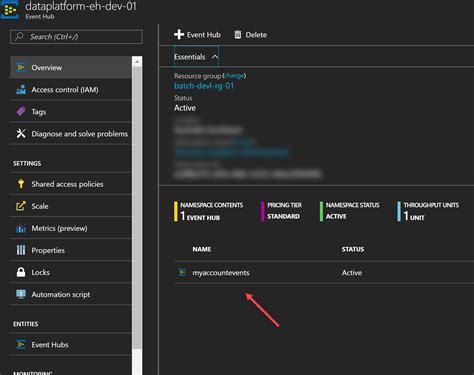Click Active status in myaccountevents row
The height and width of the screenshot is (375, 474).
352,273
